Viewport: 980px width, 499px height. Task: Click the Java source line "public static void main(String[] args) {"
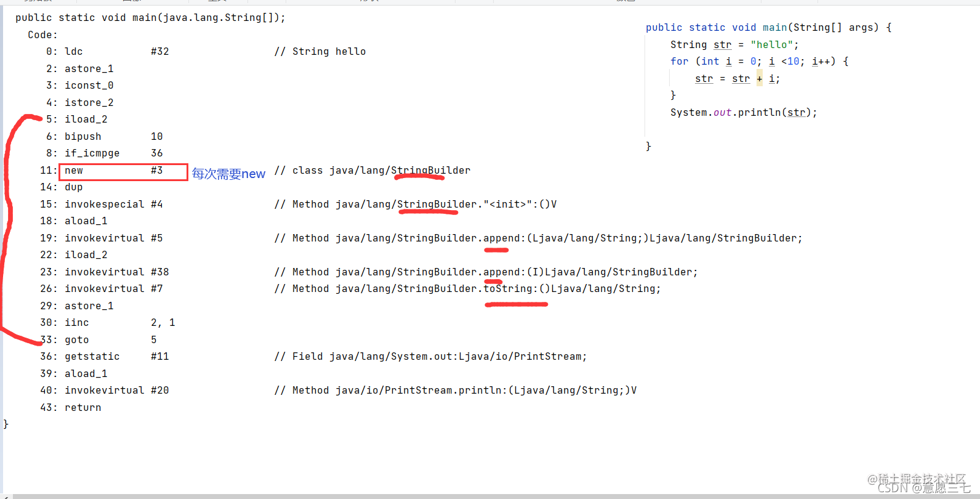769,28
